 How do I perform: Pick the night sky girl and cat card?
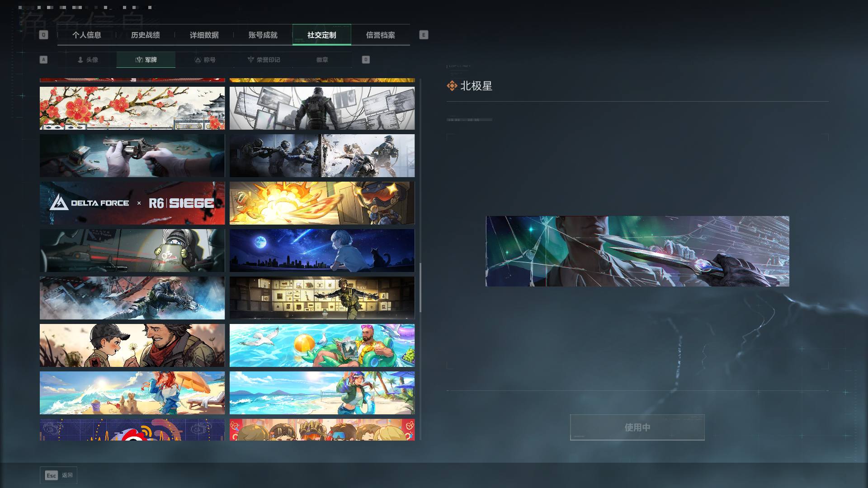[x=322, y=250]
